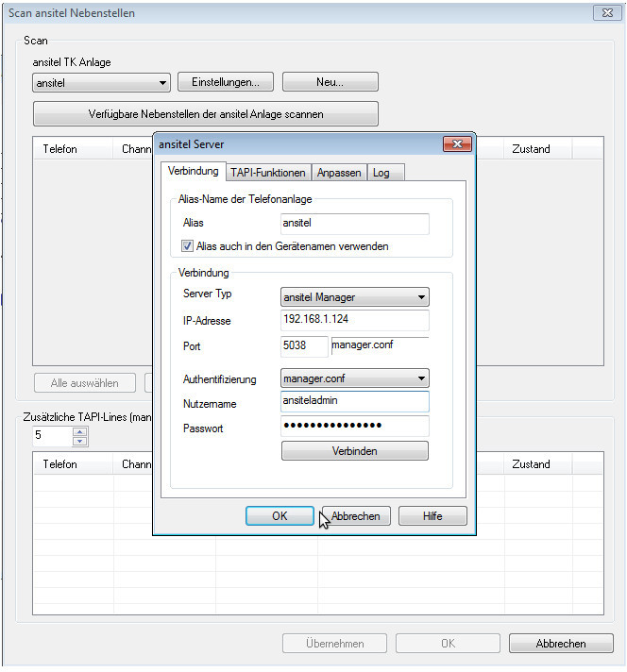Toggle 'Alias auch in den Gerätenamen verwenden' checkbox
This screenshot has height=672, width=627.
[x=188, y=246]
